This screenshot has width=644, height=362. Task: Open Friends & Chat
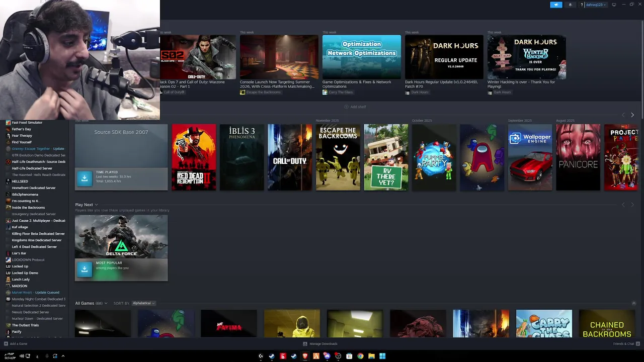pos(625,344)
